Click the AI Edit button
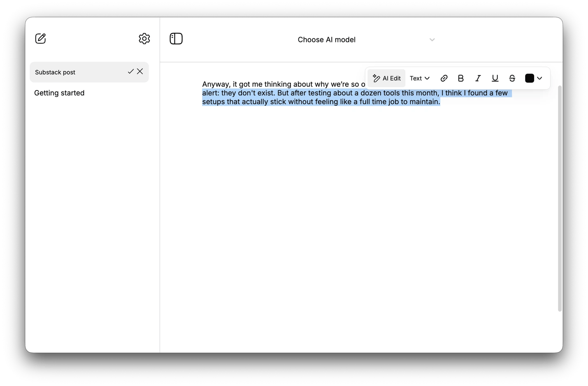Screen dimensions: 588x386 click(x=386, y=78)
